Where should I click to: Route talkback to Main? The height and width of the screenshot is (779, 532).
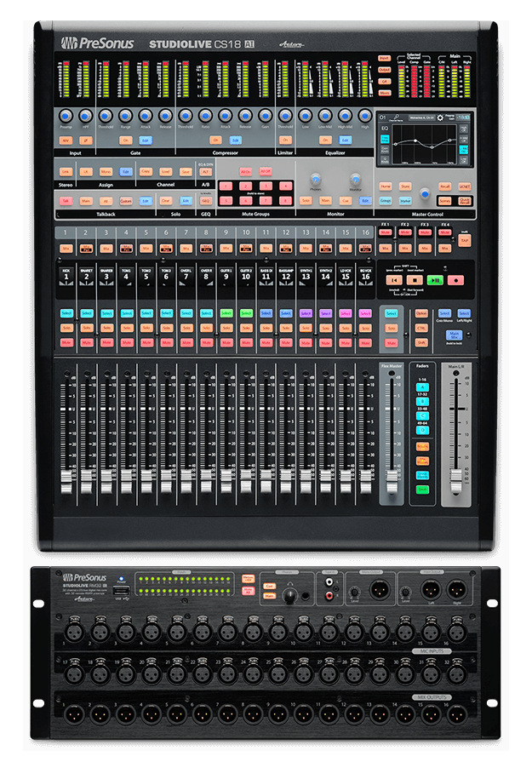pos(86,201)
